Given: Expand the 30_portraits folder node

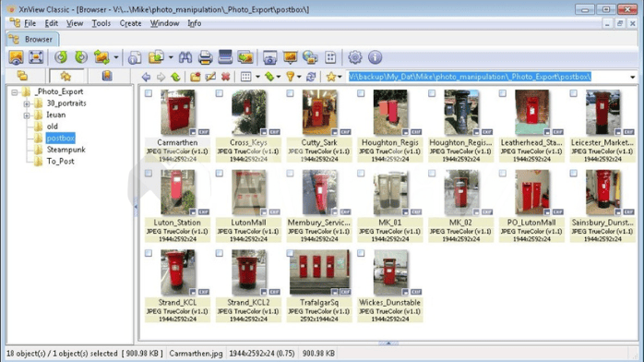Looking at the screenshot, I should [27, 103].
